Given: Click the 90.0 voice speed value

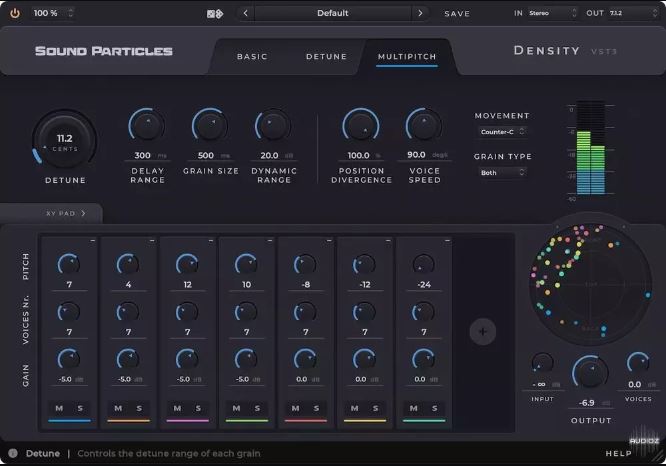Looking at the screenshot, I should pos(416,155).
